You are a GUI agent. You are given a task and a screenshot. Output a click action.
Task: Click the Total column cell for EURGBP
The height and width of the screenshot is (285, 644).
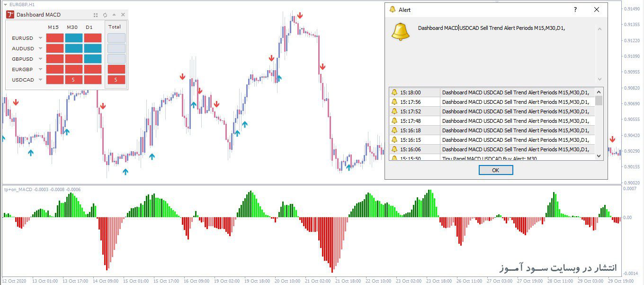click(115, 69)
